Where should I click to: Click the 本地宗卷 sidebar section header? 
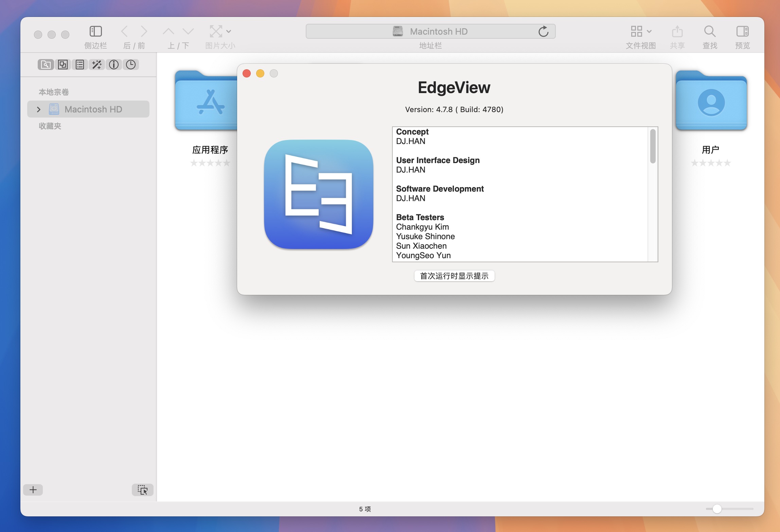click(54, 92)
